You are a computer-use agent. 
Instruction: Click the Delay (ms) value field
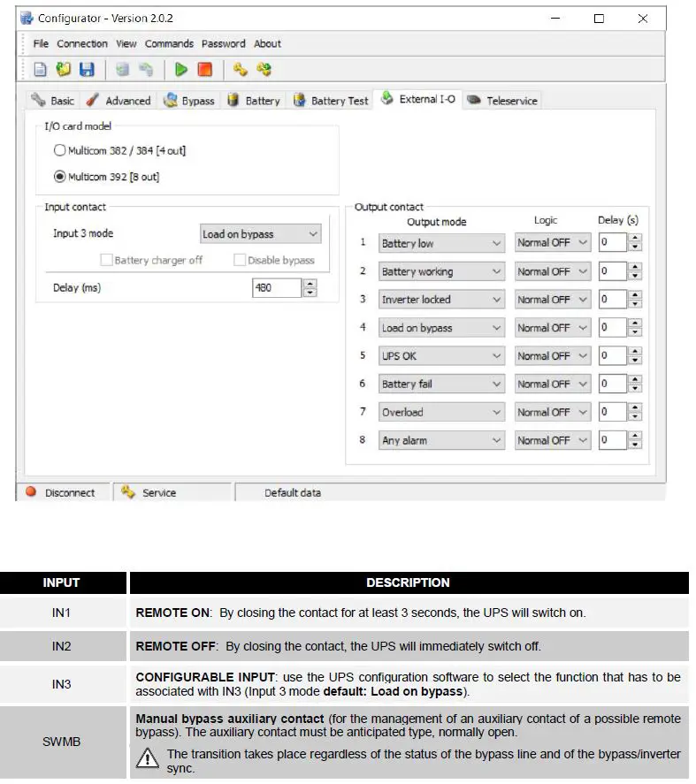coord(277,287)
